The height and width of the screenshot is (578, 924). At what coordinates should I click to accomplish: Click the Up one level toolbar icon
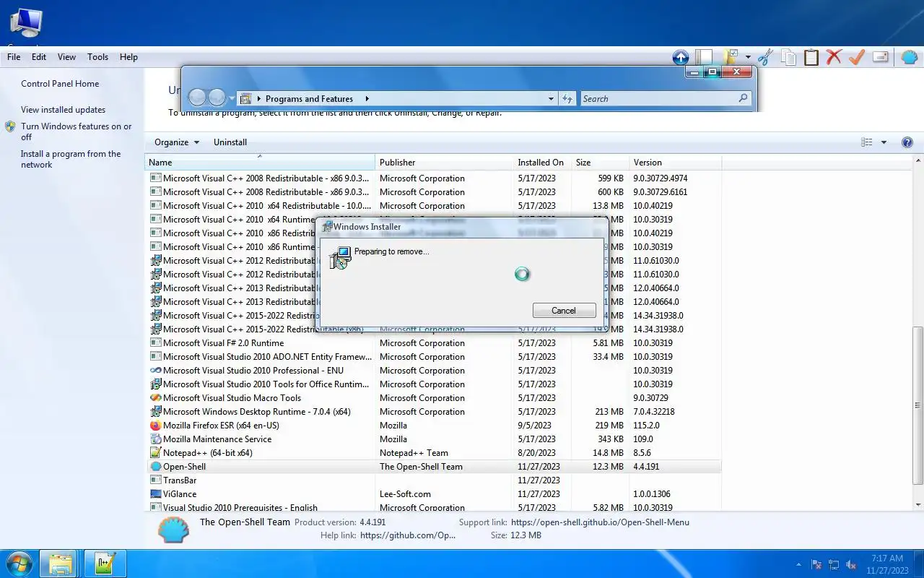pos(680,57)
